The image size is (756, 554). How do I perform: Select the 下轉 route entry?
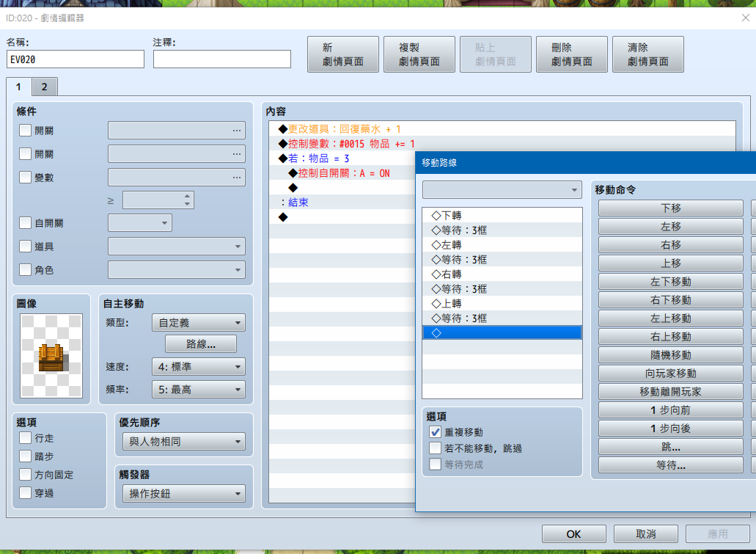point(502,215)
